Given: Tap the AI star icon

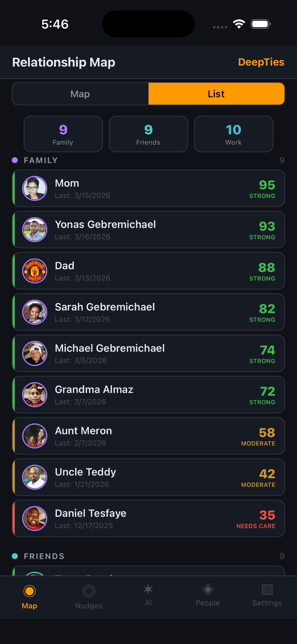Looking at the screenshot, I should (x=148, y=589).
